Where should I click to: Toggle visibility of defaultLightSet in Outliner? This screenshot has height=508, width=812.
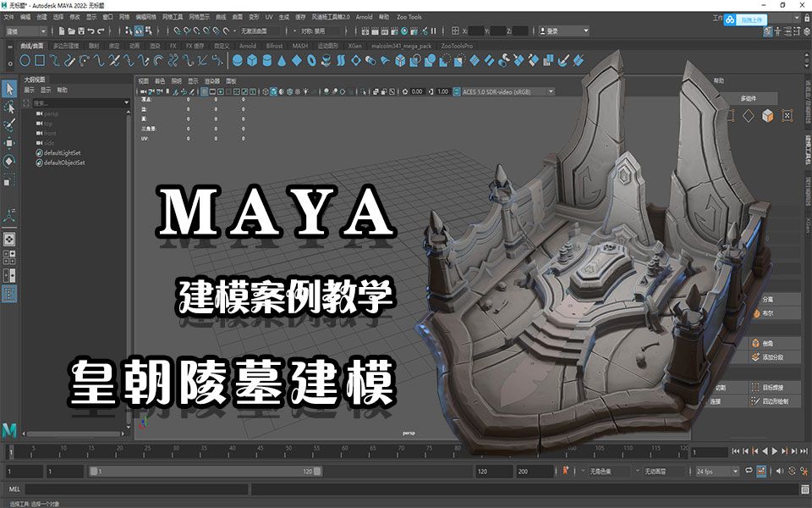[39, 152]
